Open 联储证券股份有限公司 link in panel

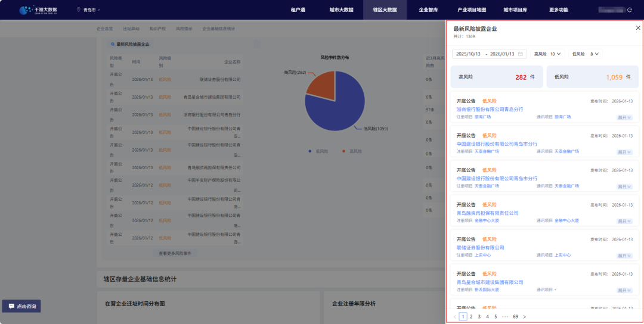click(x=480, y=247)
